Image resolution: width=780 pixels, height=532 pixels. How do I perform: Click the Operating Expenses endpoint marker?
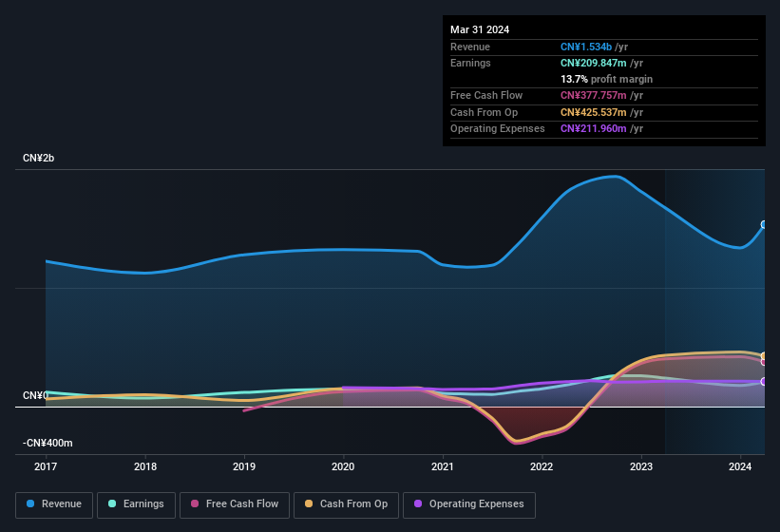coord(764,382)
